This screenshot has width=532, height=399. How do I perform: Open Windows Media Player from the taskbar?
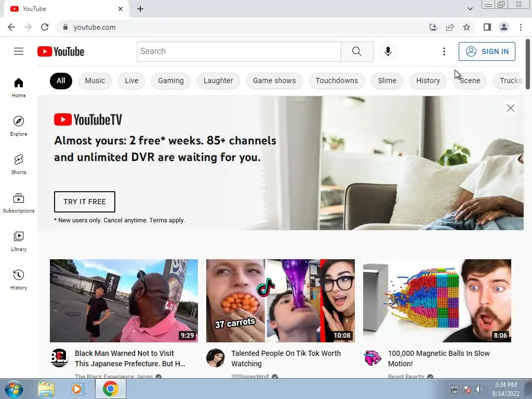(x=77, y=389)
